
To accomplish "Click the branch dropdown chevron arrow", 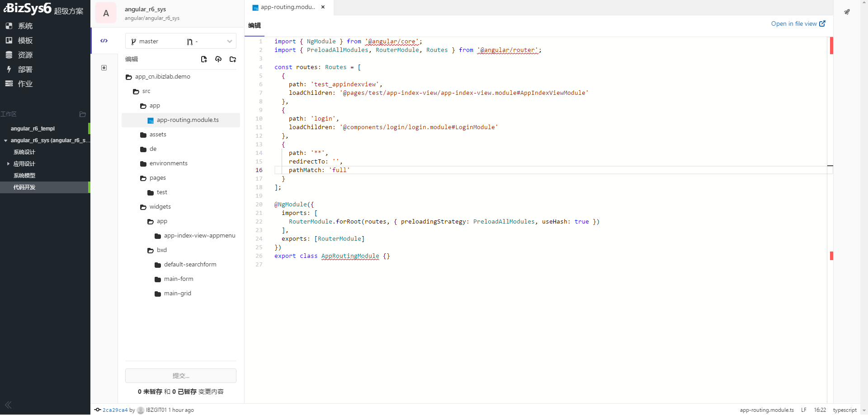I will coord(229,42).
